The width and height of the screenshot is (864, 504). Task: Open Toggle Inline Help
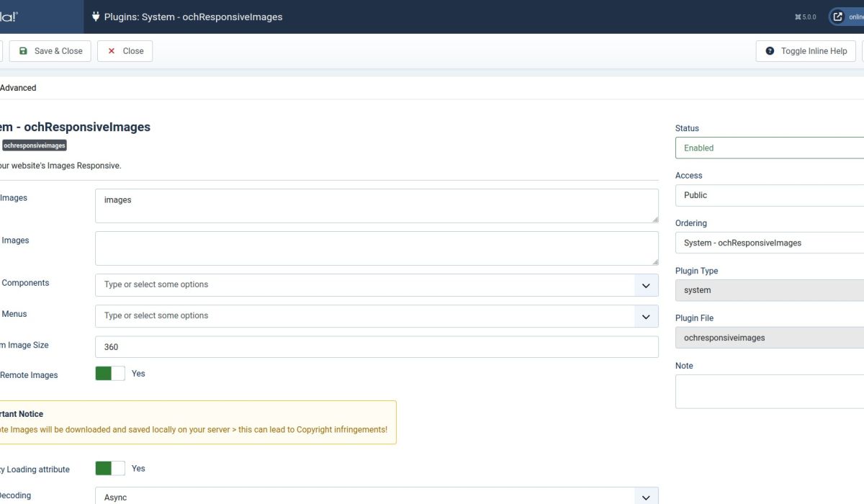point(806,51)
